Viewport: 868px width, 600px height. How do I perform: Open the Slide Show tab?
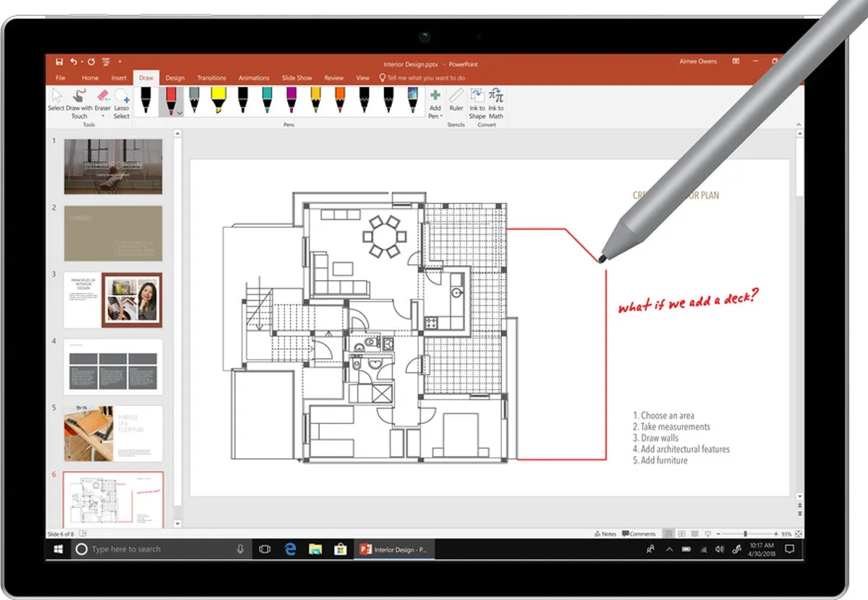(x=297, y=77)
